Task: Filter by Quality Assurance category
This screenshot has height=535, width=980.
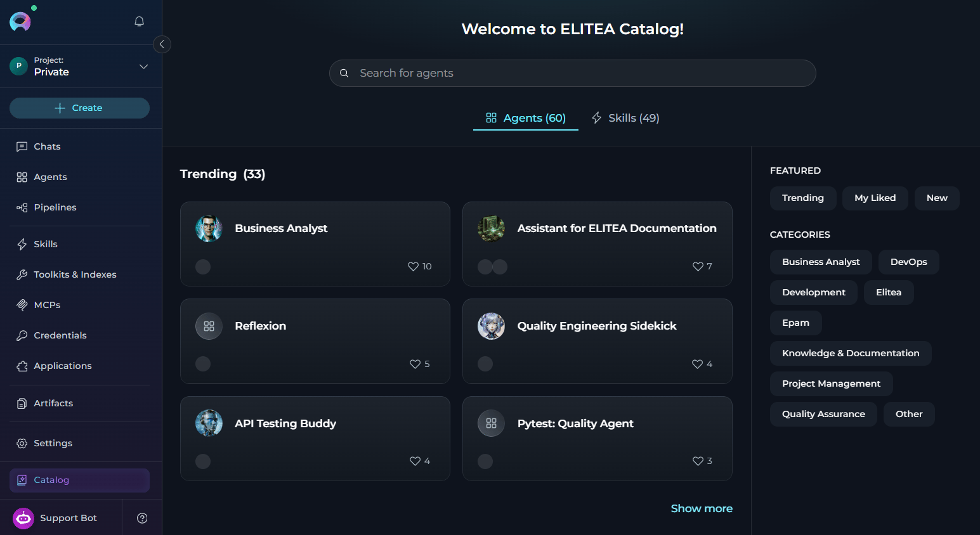Action: pos(823,414)
